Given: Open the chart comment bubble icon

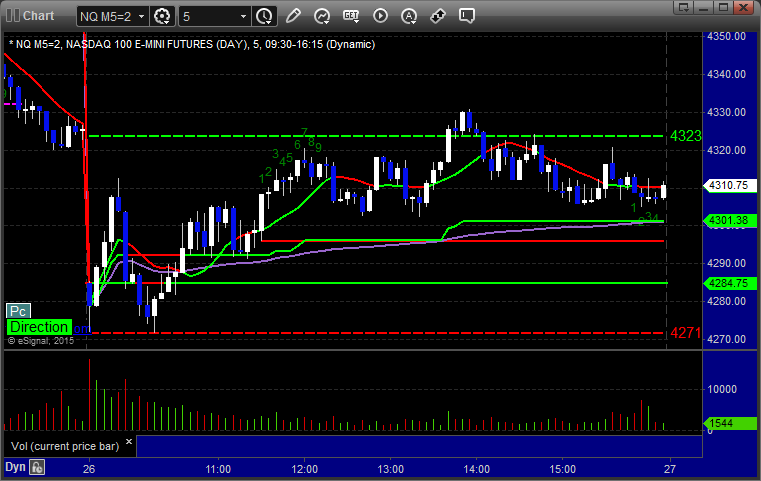Looking at the screenshot, I should pyautogui.click(x=466, y=16).
